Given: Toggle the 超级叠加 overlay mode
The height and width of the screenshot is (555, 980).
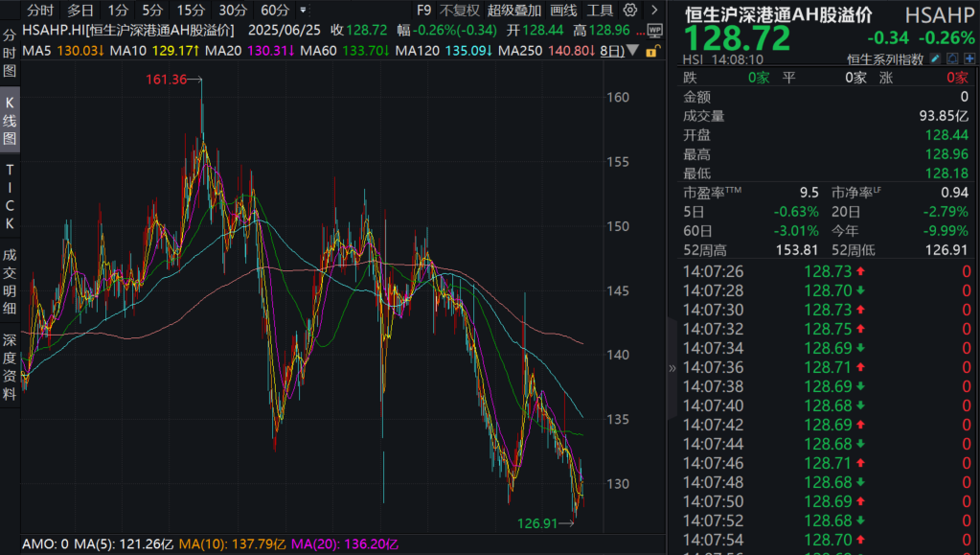Looking at the screenshot, I should point(513,11).
